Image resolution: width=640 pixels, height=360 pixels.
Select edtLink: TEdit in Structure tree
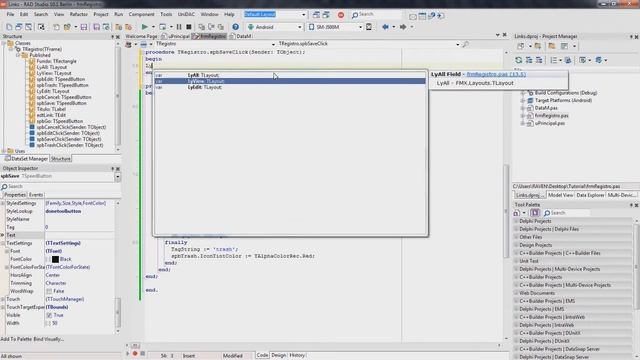pyautogui.click(x=51, y=115)
